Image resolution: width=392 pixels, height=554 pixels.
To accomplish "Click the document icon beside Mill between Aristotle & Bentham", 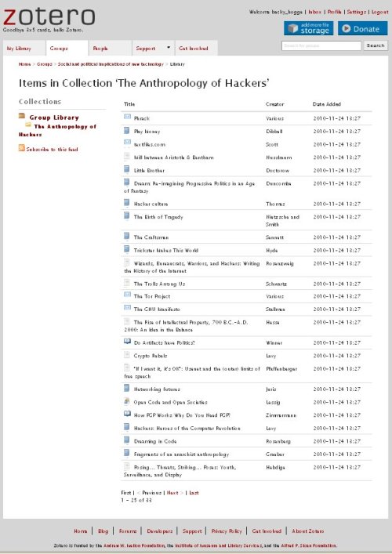I will coord(126,156).
